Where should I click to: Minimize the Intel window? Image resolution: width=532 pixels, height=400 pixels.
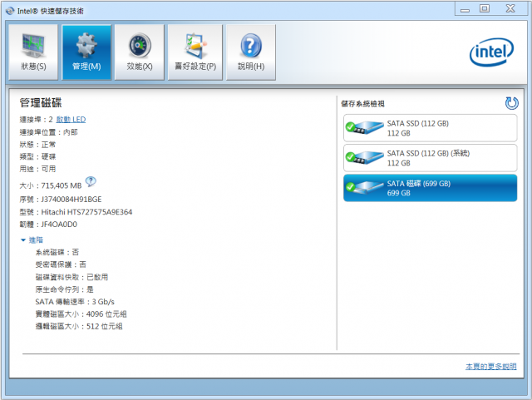[465, 9]
